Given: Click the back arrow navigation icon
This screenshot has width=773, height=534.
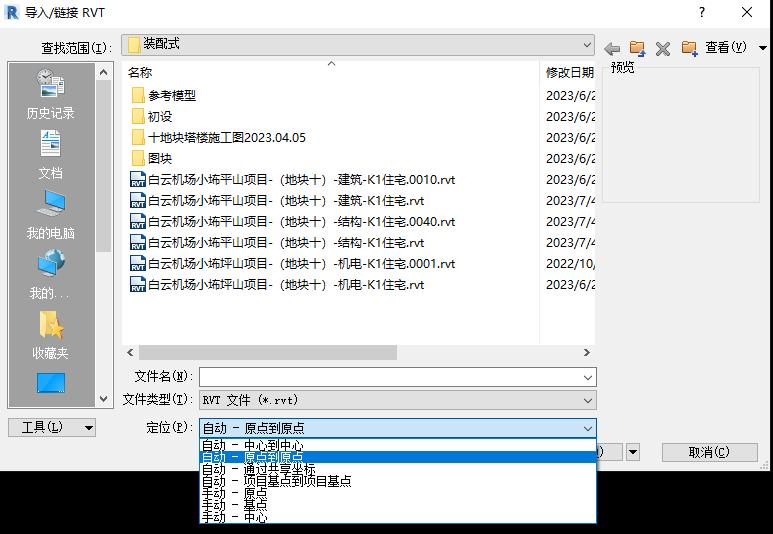Looking at the screenshot, I should [x=612, y=48].
